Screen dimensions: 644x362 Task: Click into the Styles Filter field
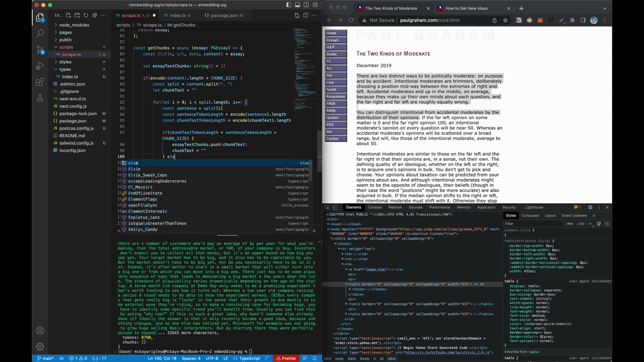[533, 224]
